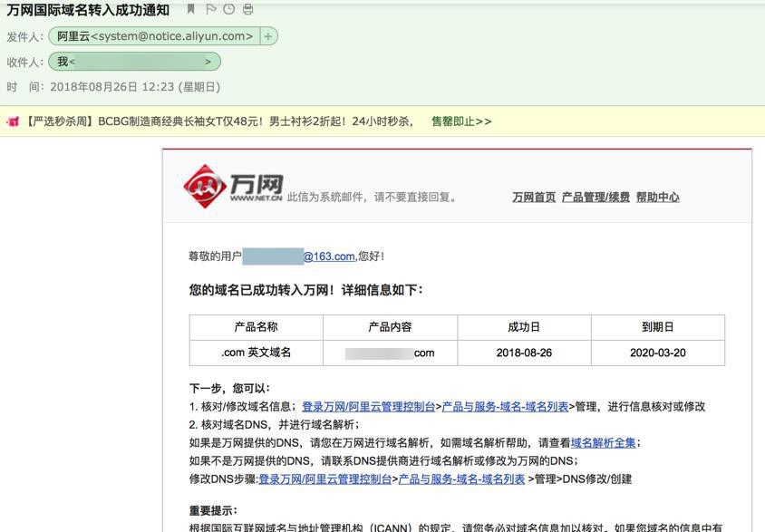
Task: Add sender with the plus button
Action: [268, 36]
